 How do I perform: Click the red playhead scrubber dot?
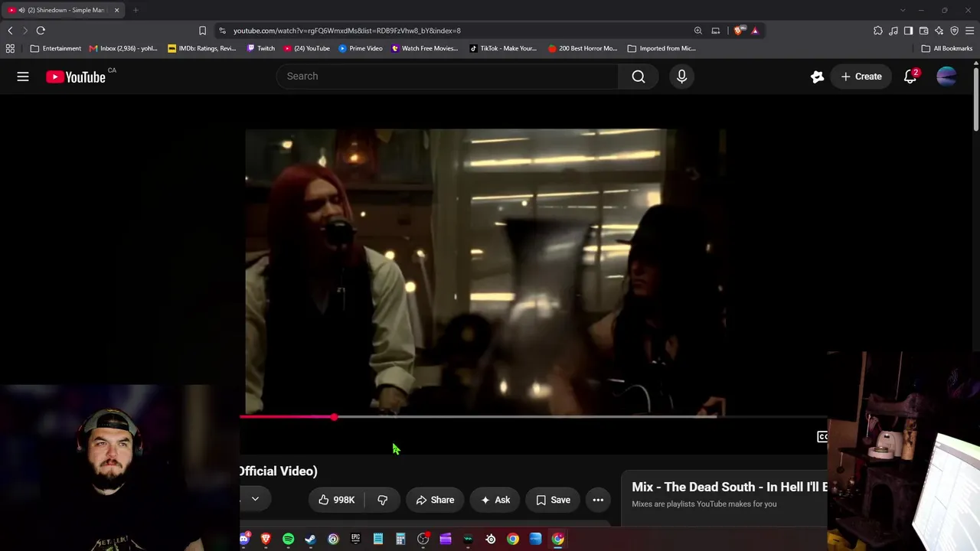coord(335,417)
